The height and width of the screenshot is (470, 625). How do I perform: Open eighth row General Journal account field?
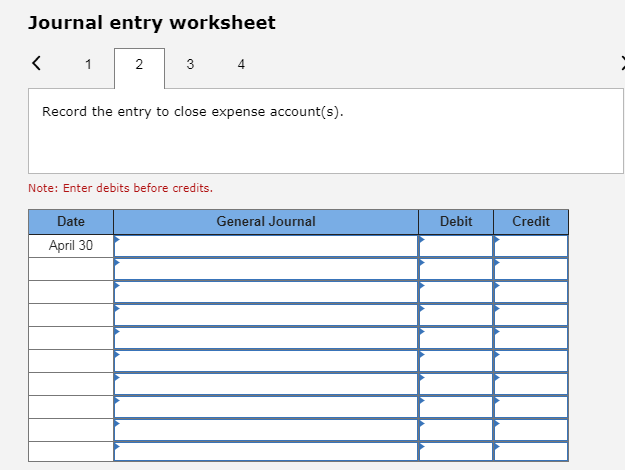(266, 407)
